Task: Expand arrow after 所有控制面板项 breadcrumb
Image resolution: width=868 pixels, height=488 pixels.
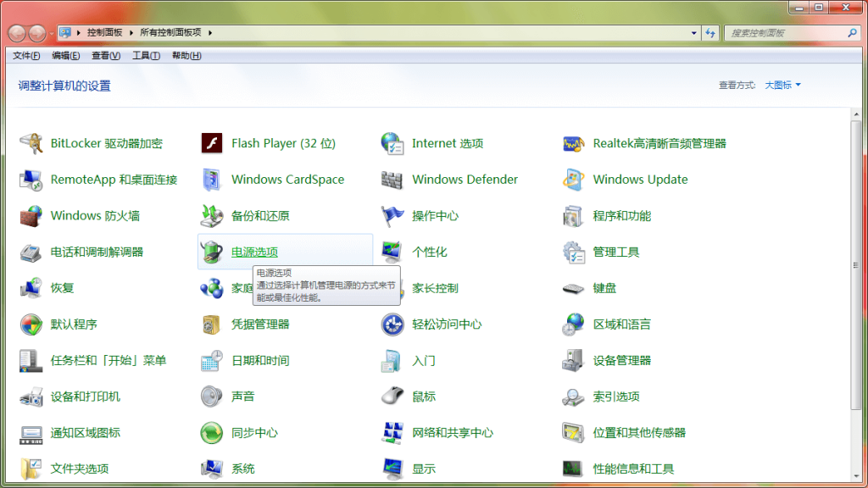Action: (x=210, y=33)
